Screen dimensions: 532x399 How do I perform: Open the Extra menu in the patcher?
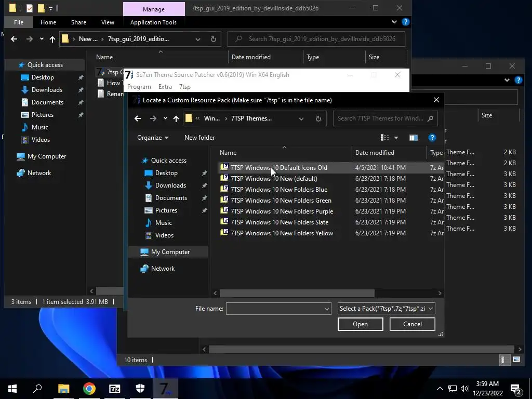pyautogui.click(x=165, y=87)
